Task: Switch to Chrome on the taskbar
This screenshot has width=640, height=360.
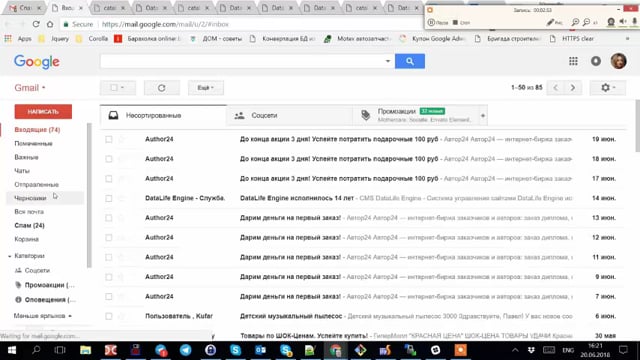Action: pos(336,350)
